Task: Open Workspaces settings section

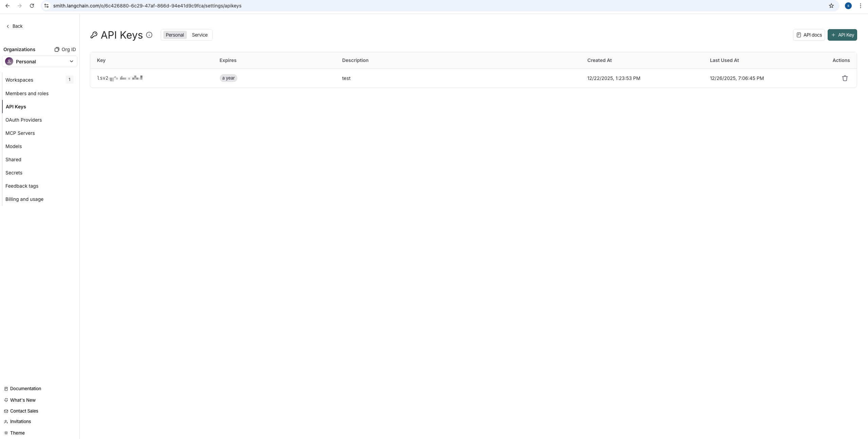Action: 19,80
